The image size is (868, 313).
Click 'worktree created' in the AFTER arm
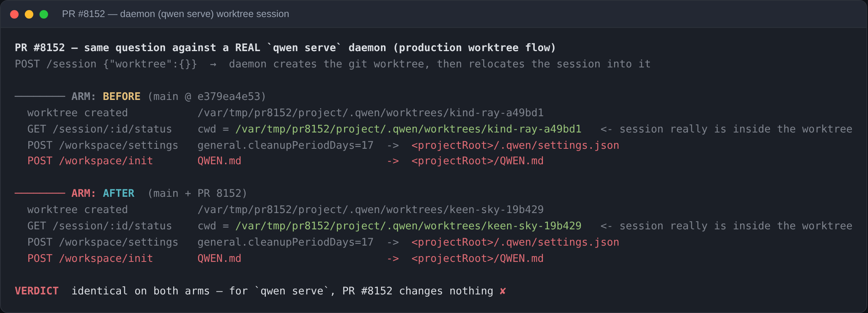[x=77, y=210]
